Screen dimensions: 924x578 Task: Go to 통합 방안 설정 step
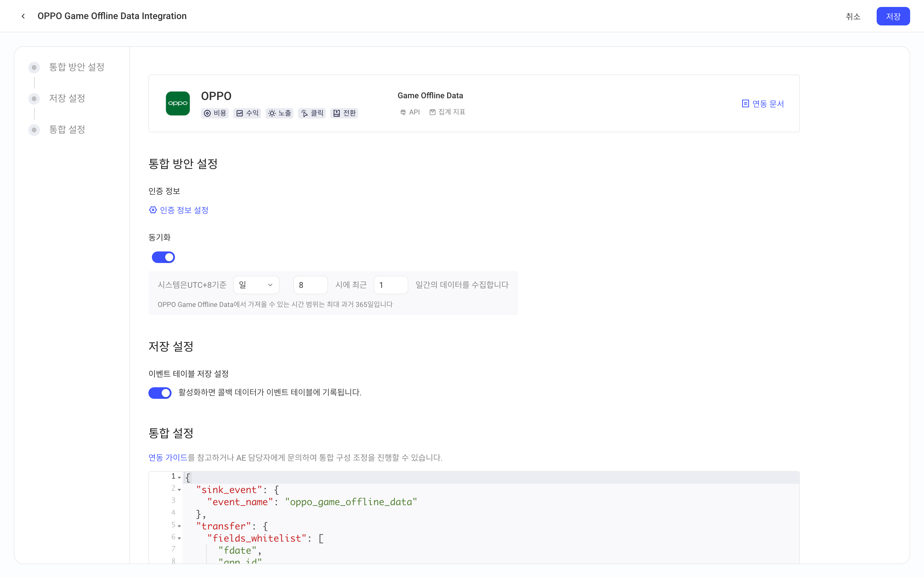(x=76, y=67)
